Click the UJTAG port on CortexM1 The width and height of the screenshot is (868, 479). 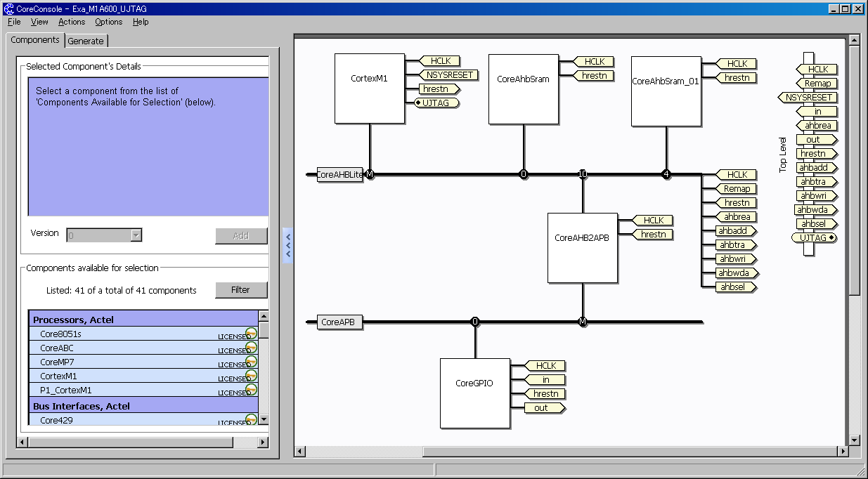point(436,103)
